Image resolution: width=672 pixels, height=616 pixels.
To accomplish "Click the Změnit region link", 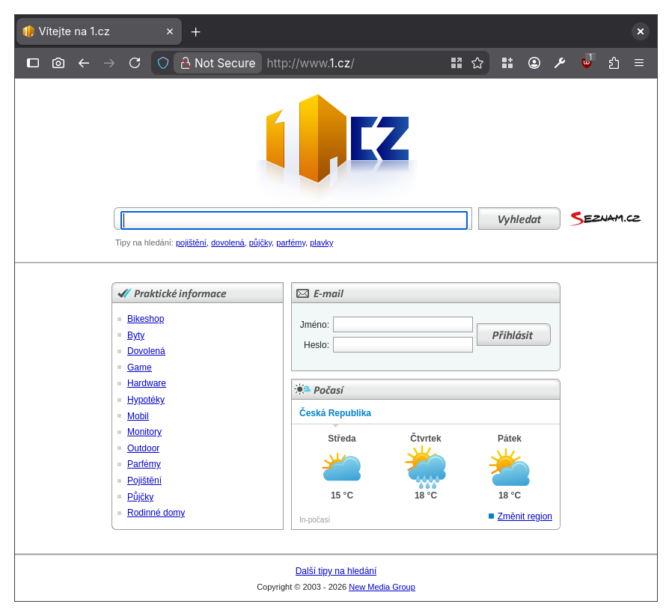I will click(525, 516).
